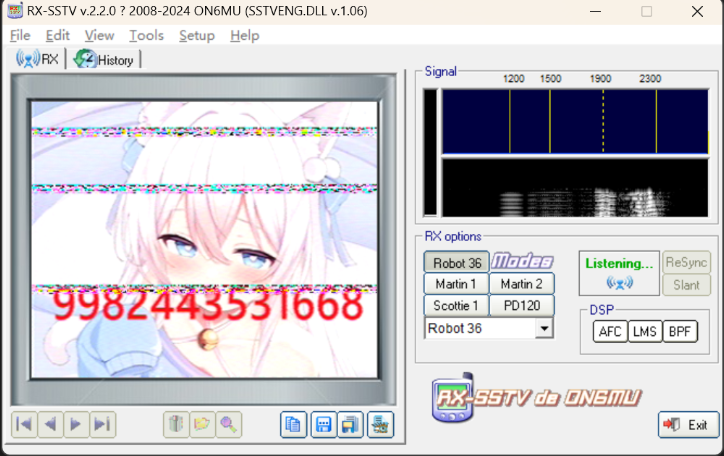Screen dimensions: 724x456
Task: Save the image with the single floppy icon
Action: pos(324,424)
